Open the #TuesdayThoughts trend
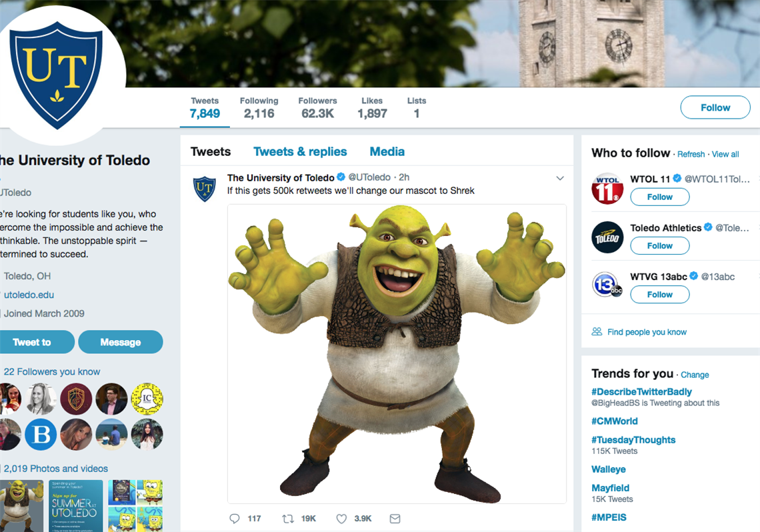The image size is (760, 532). pyautogui.click(x=633, y=440)
